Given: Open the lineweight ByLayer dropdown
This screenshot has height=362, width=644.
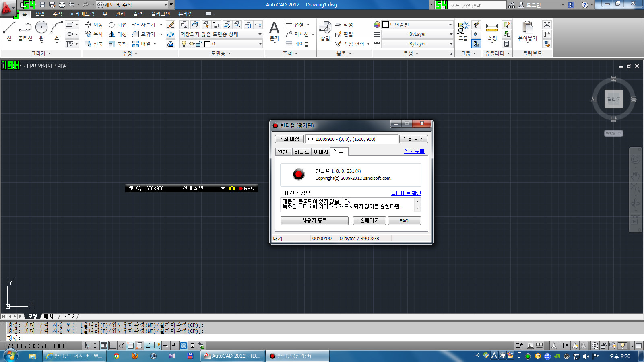Looking at the screenshot, I should (x=417, y=34).
